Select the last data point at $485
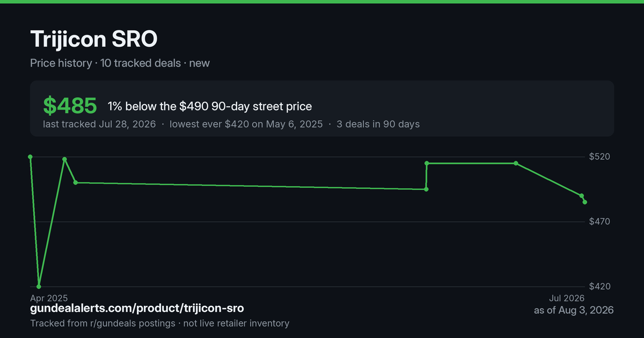 pyautogui.click(x=585, y=202)
